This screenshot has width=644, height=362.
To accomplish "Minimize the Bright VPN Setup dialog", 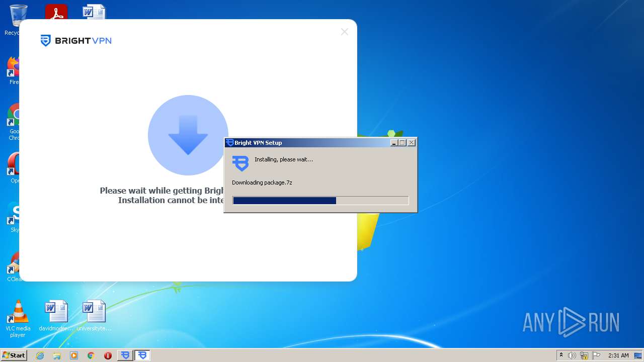I will 394,143.
